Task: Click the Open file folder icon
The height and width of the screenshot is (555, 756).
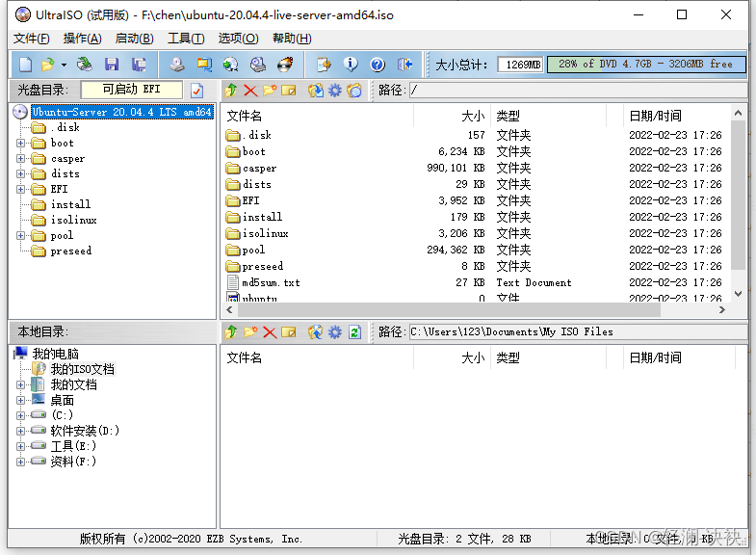Action: [48, 65]
